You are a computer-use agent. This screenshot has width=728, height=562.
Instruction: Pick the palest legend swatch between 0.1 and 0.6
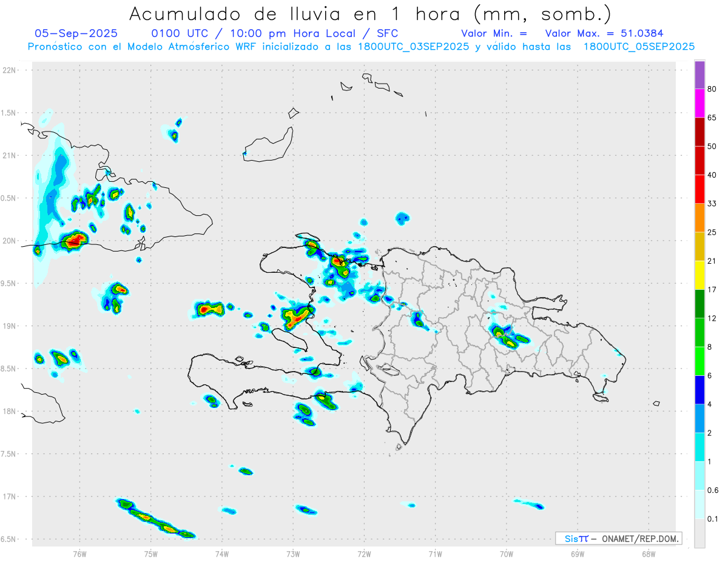coord(699,504)
